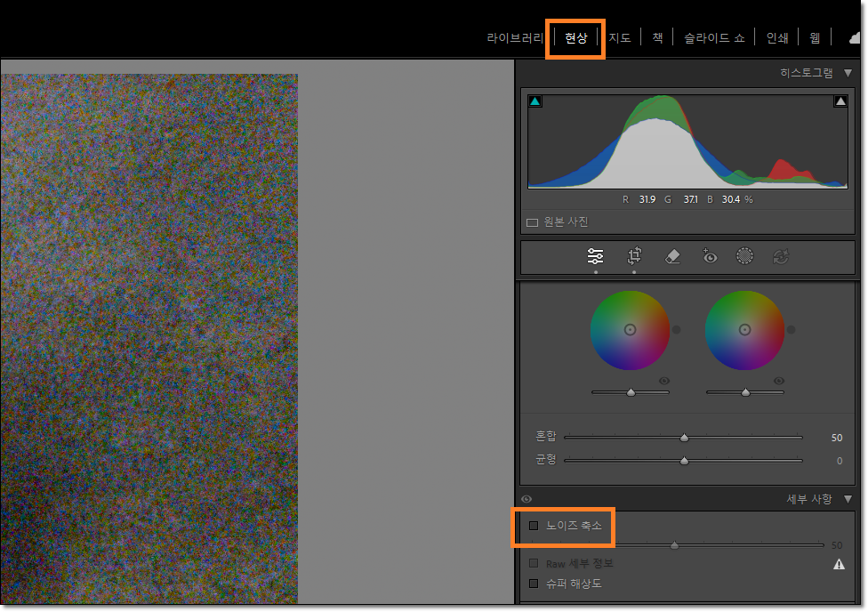Screen dimensions: 868x612
Task: Click the 균형 slider handle
Action: pyautogui.click(x=684, y=461)
